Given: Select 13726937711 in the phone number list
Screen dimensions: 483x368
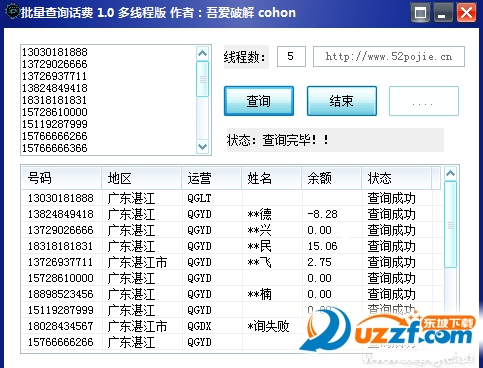Looking at the screenshot, I should (x=55, y=76).
